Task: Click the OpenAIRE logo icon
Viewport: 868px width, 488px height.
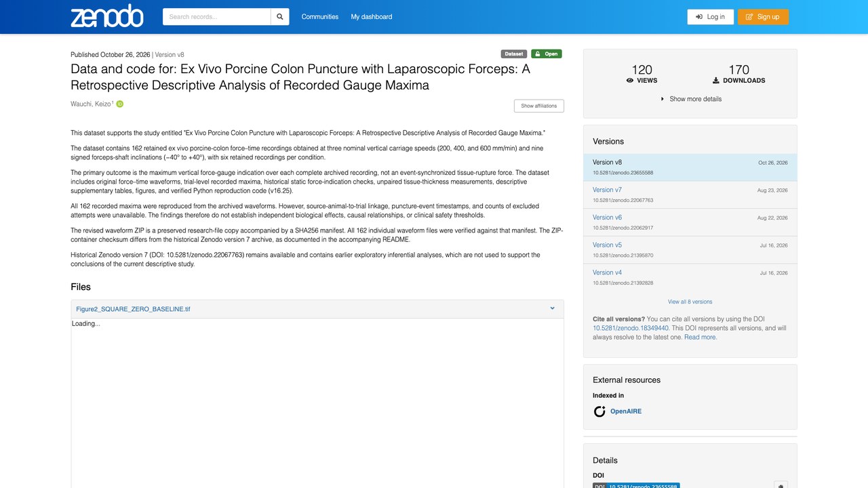Action: pos(599,411)
